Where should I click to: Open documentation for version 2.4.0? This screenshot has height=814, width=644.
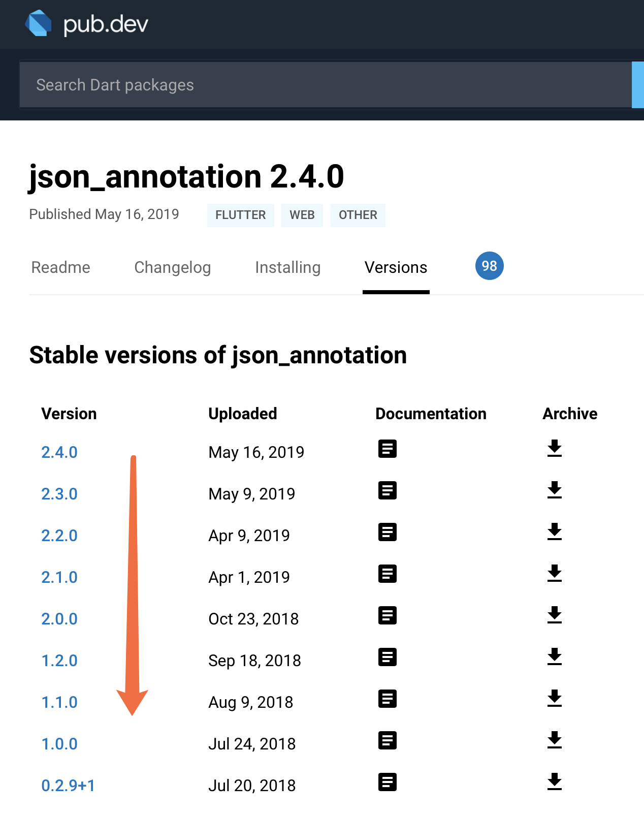[x=387, y=449]
